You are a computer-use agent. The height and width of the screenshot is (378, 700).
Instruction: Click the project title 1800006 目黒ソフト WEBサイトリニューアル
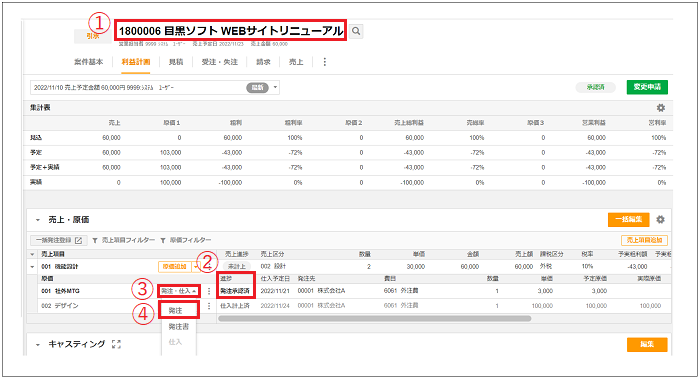[231, 31]
